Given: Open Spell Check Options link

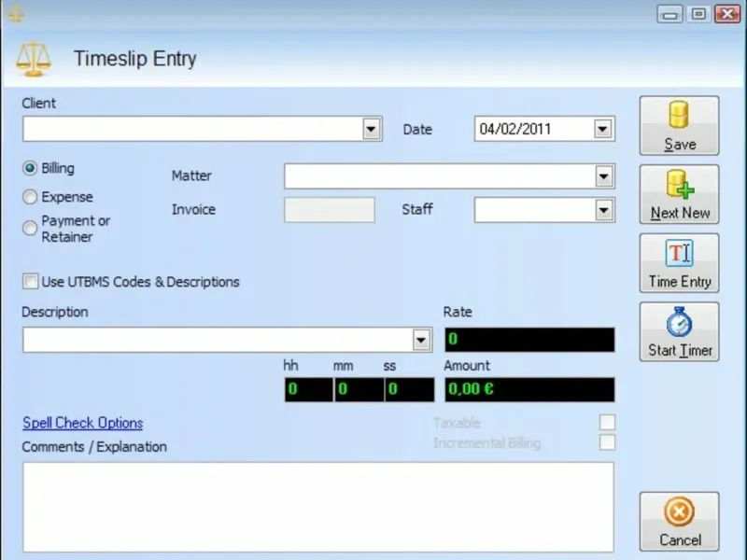Looking at the screenshot, I should click(83, 423).
